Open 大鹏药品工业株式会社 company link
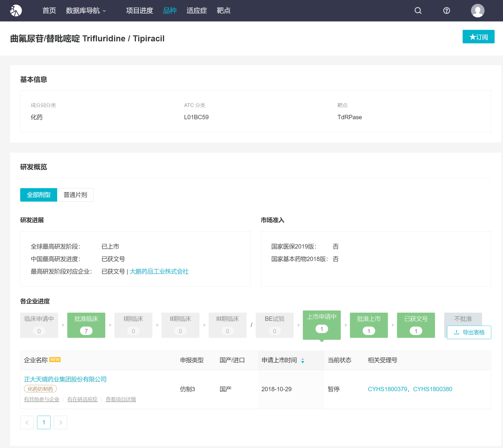 159,271
